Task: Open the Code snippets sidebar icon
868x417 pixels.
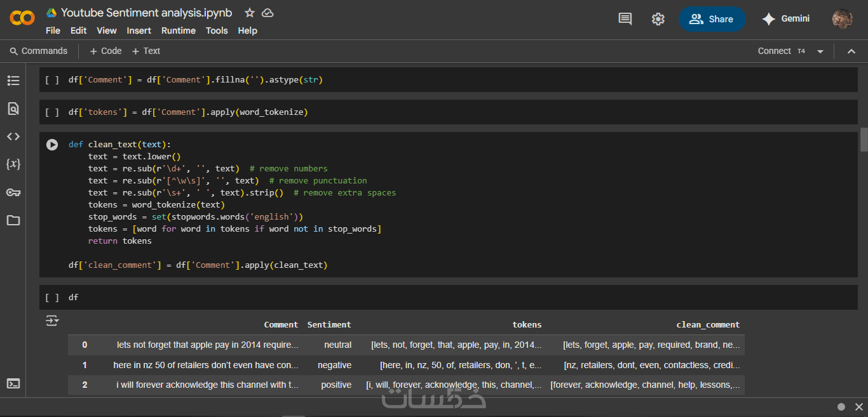Action: 13,136
